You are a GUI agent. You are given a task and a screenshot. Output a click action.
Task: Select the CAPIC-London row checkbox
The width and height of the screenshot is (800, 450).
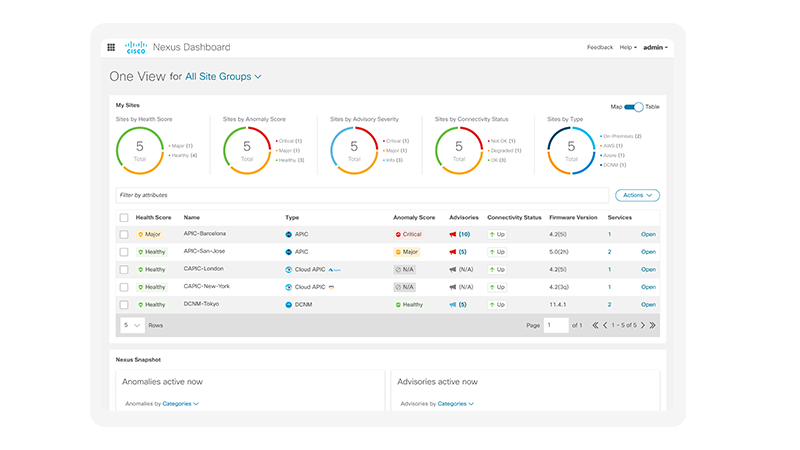[x=124, y=269]
